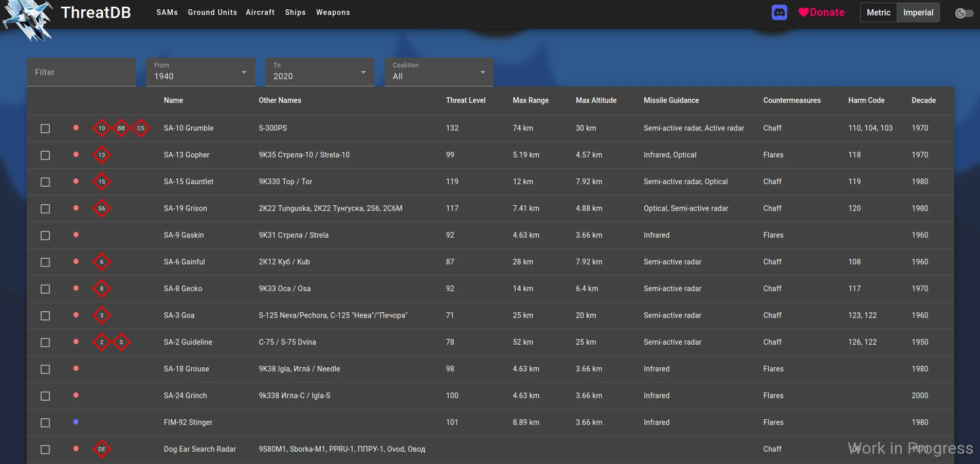
Task: Select the Ships section
Action: (x=295, y=12)
